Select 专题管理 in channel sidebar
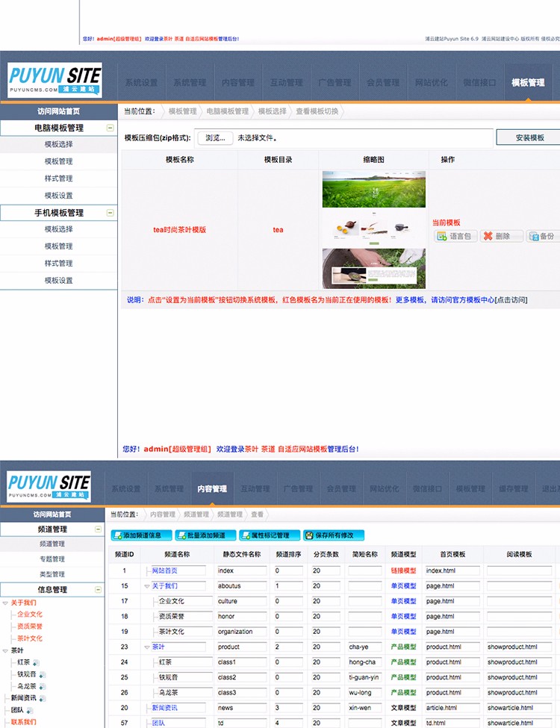Screen dimensions: 560x728 click(52, 559)
